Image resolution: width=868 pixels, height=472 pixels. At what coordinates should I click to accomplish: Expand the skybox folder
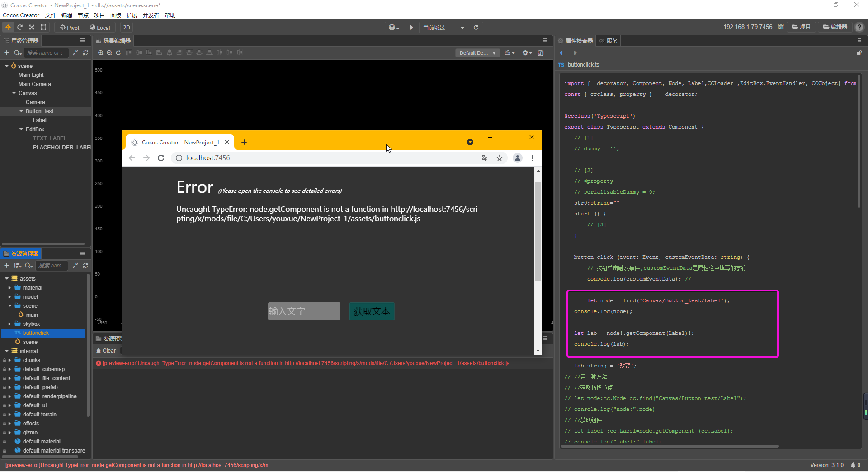[x=9, y=324]
